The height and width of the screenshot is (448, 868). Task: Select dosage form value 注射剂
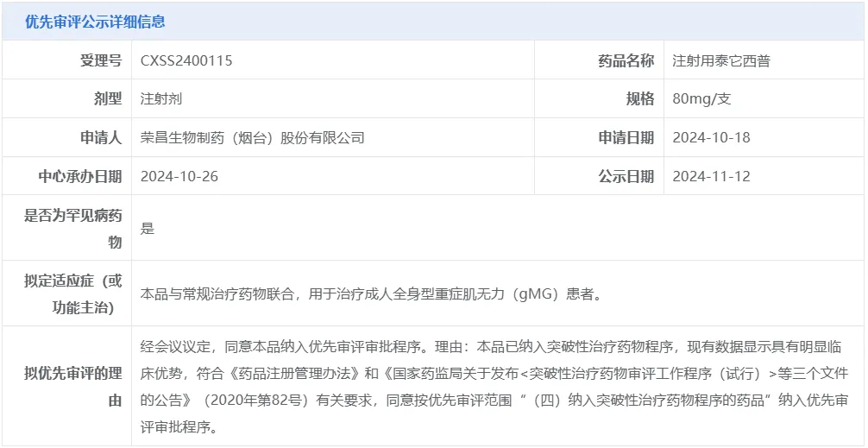coord(161,99)
